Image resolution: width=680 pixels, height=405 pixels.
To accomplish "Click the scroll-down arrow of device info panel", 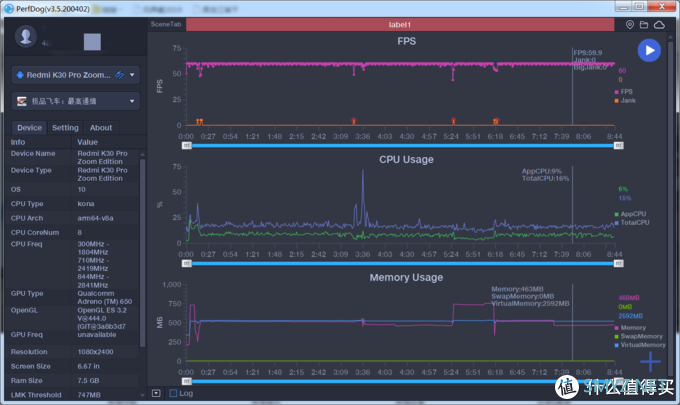I will pos(142,395).
